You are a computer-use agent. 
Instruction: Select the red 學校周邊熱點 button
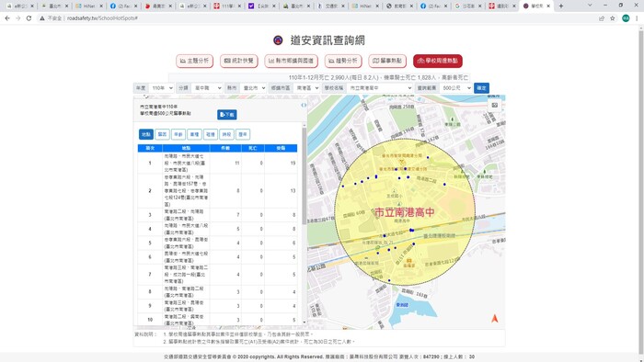(x=437, y=61)
